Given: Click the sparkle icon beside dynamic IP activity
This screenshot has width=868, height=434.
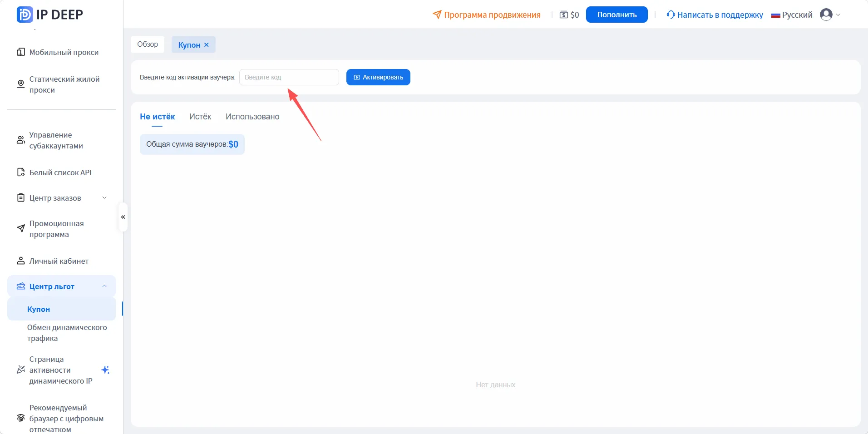Looking at the screenshot, I should coord(105,370).
